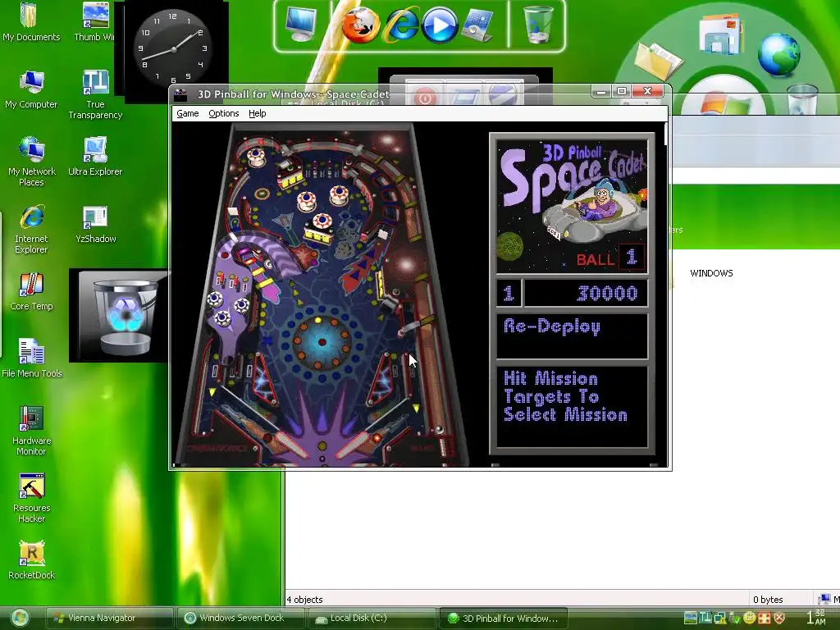Click the Re-Deploy message panel
This screenshot has height=630, width=840.
(572, 336)
